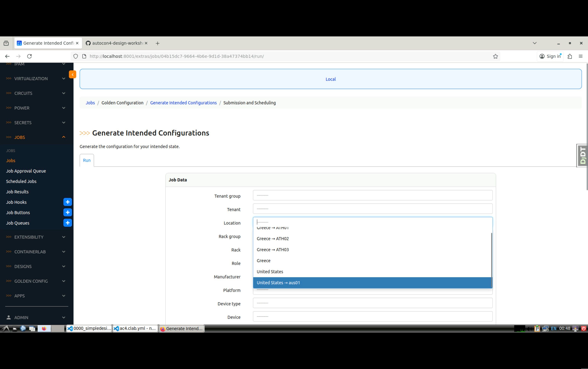The image size is (588, 369).
Task: Open Firefox hamburger application menu
Action: (581, 56)
